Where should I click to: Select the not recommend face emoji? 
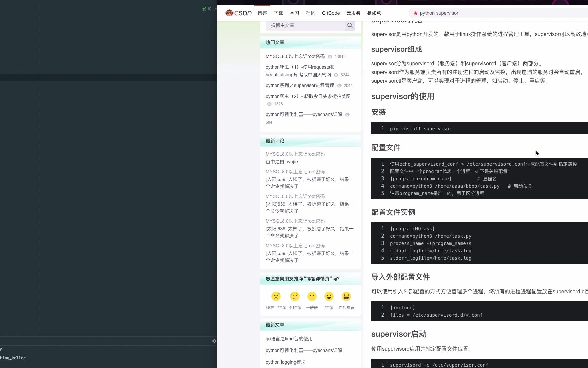295,296
